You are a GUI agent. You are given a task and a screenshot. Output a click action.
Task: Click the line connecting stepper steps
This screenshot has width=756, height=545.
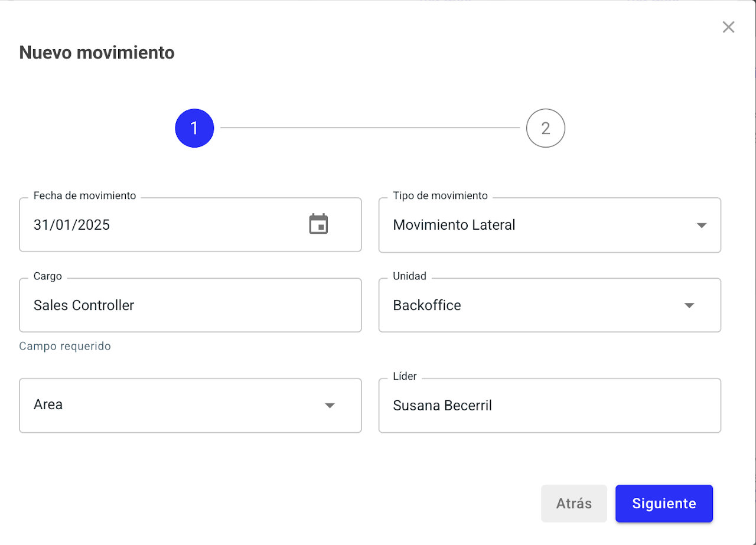point(369,128)
